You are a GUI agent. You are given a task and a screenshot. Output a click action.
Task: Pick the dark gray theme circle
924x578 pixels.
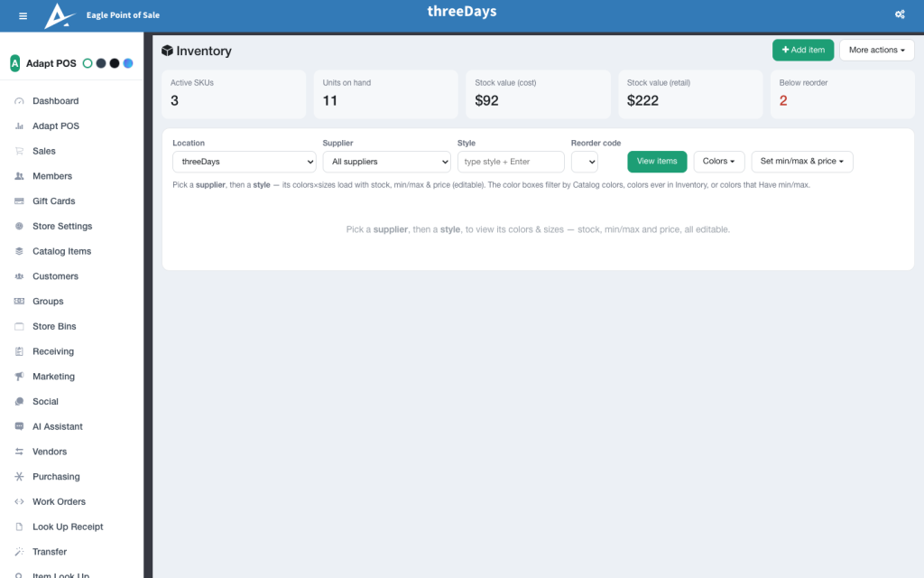(101, 63)
